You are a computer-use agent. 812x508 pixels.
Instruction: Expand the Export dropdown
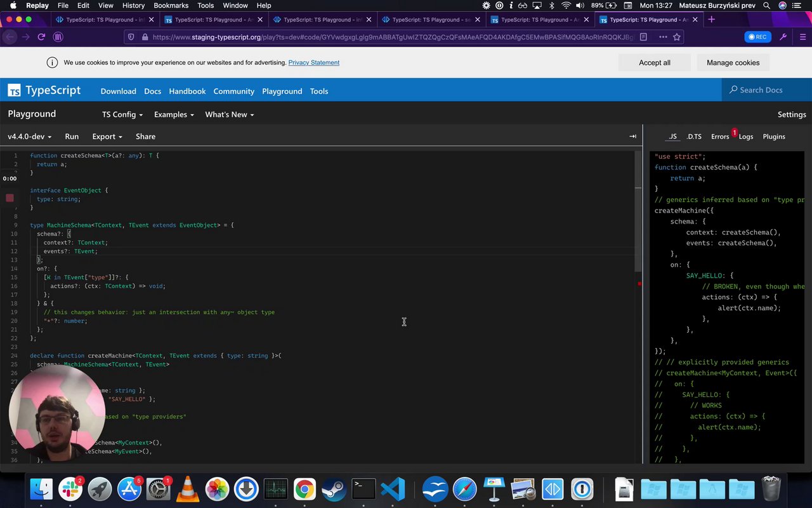click(x=107, y=137)
